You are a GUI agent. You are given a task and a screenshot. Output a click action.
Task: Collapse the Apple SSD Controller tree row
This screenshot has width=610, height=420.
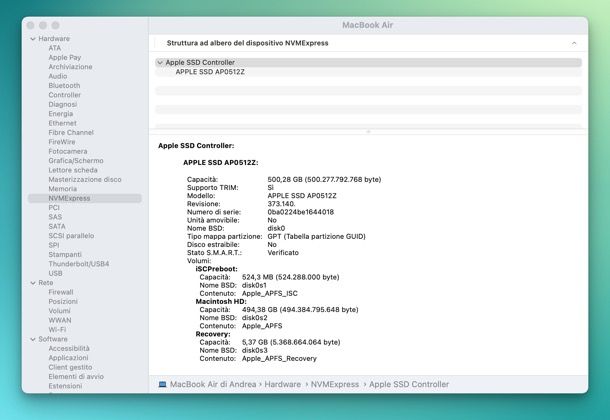pos(160,63)
